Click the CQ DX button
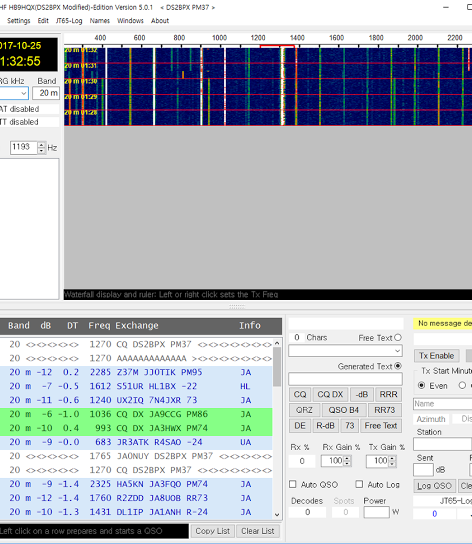Image resolution: width=472 pixels, height=544 pixels. (x=330, y=394)
